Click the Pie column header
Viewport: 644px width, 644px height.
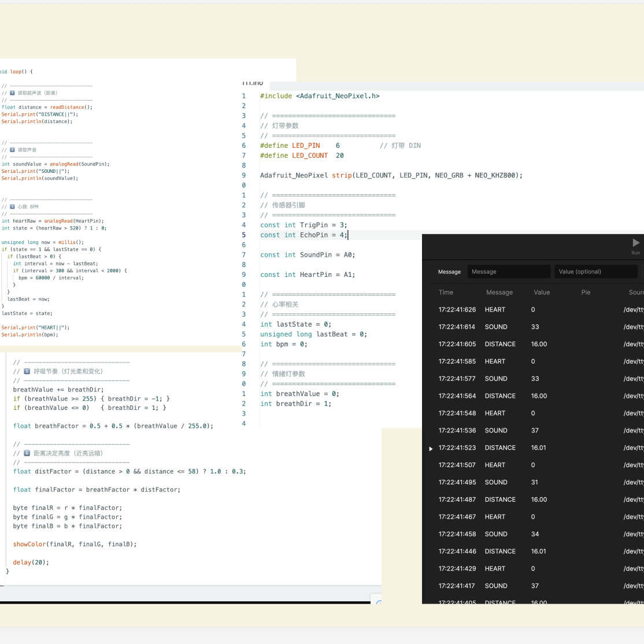586,293
